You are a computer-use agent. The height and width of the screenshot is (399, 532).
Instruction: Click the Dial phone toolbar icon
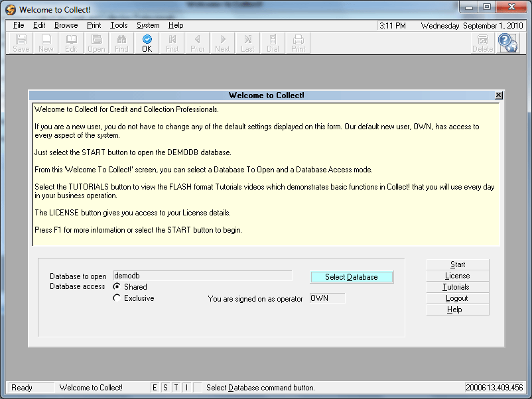[x=273, y=43]
